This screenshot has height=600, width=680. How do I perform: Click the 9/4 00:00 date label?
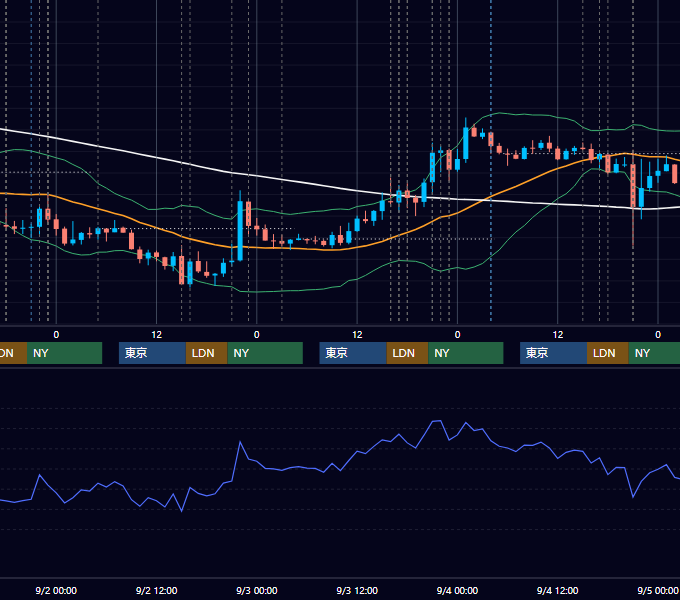coord(457,590)
